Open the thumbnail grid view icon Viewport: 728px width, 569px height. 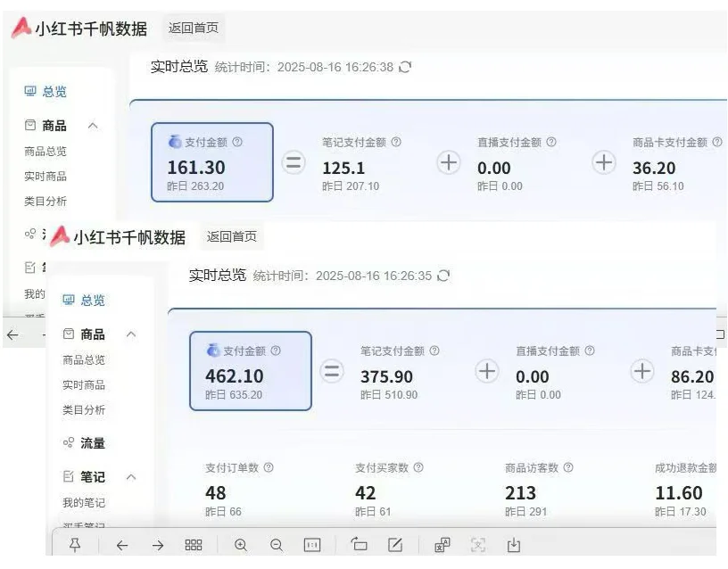(193, 545)
